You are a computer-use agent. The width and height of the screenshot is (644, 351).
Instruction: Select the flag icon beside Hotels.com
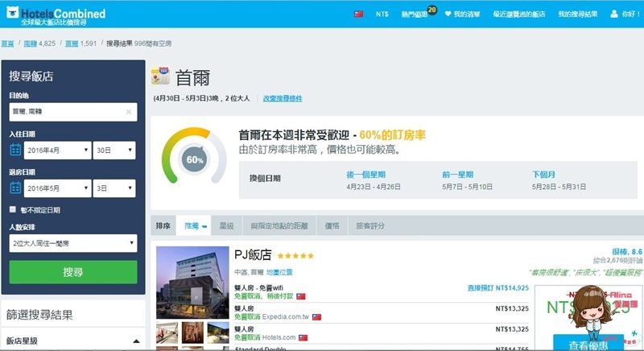(303, 337)
